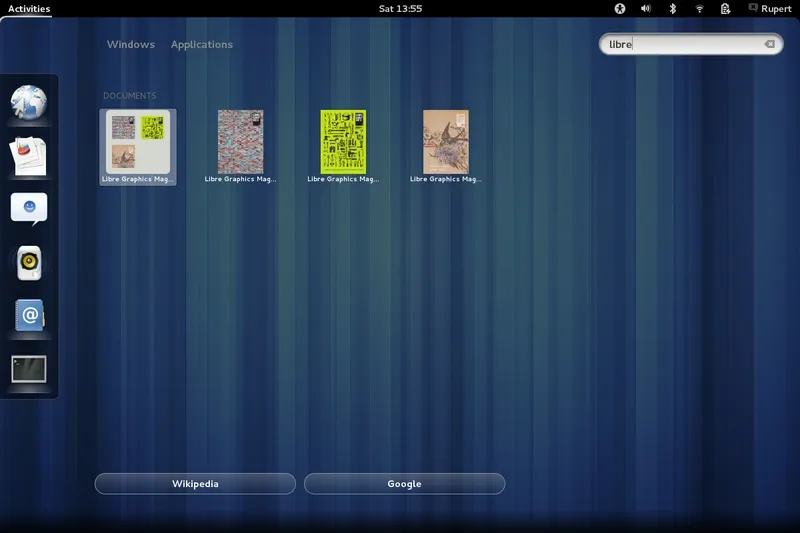Viewport: 800px width, 533px height.
Task: Expand the Rupert user menu
Action: click(769, 8)
